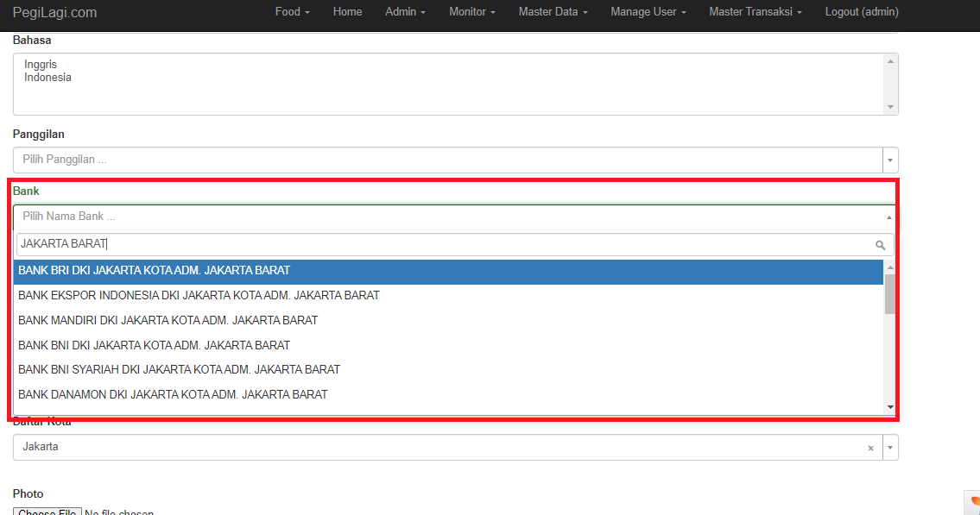Select BANK EKSPOR INDONESIA option
Image resolution: width=980 pixels, height=515 pixels.
pos(199,295)
